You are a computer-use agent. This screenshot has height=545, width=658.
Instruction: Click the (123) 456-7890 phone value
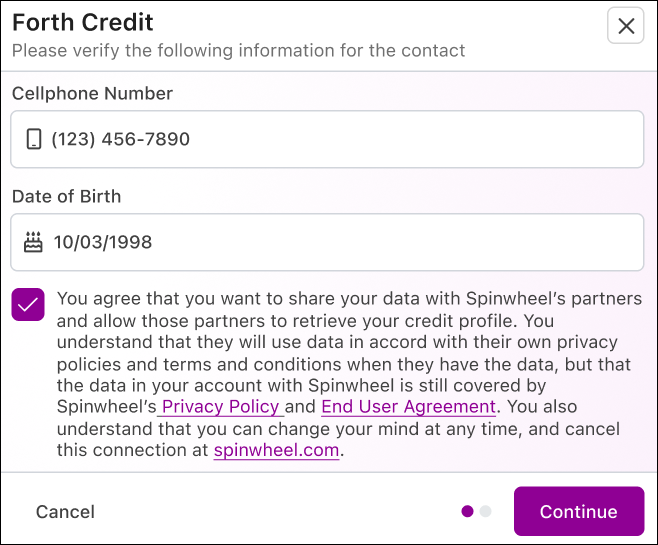tap(121, 139)
